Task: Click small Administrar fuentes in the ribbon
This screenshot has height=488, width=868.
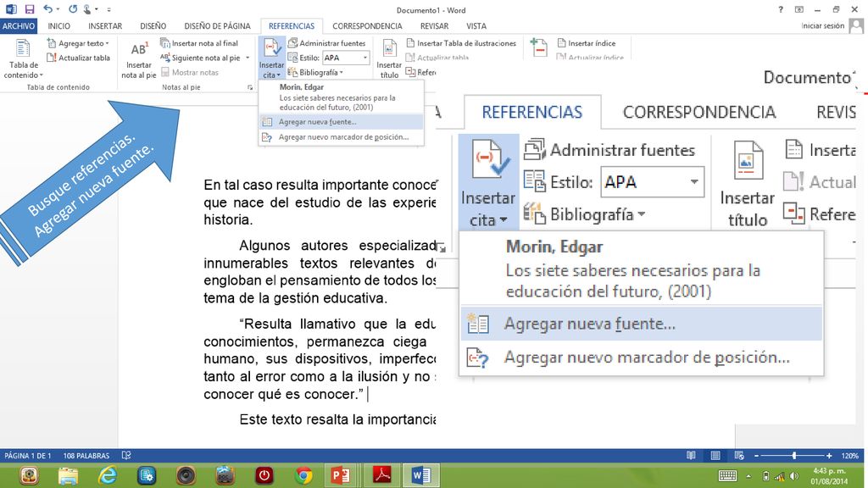Action: click(327, 43)
